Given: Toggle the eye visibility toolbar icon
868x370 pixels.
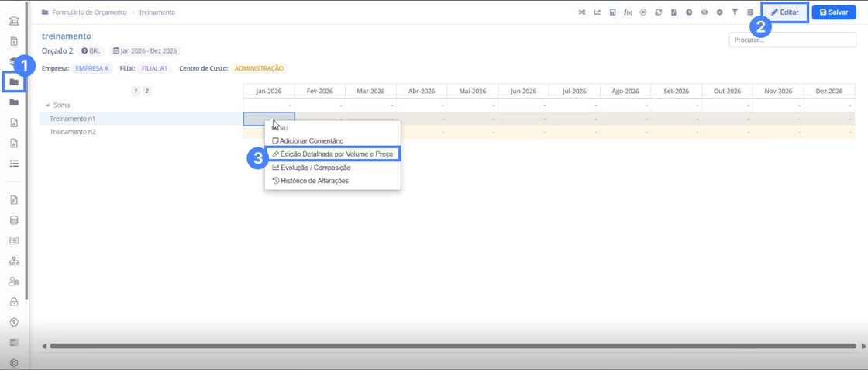Looking at the screenshot, I should [704, 12].
